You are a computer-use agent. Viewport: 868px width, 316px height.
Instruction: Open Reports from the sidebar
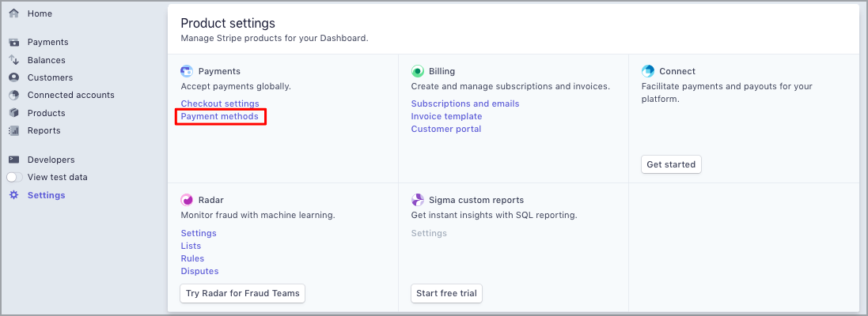pyautogui.click(x=44, y=130)
